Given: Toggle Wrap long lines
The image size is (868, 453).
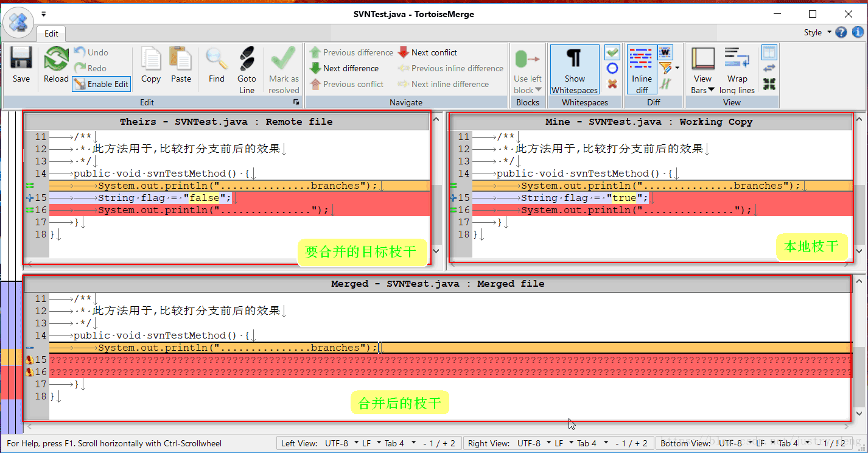Looking at the screenshot, I should pyautogui.click(x=737, y=70).
